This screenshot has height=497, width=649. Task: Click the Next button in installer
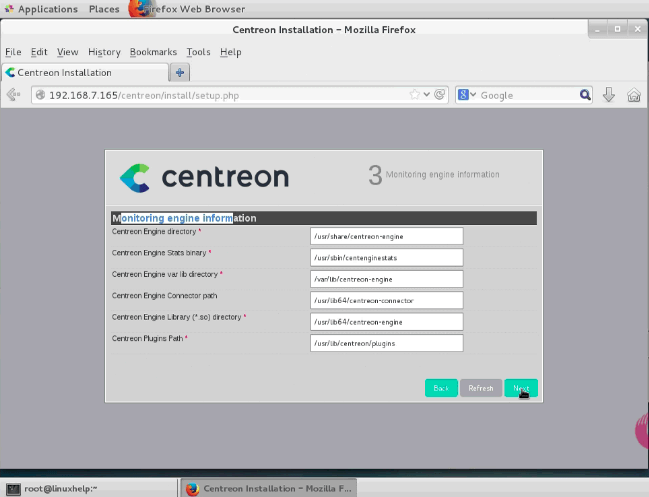click(521, 388)
